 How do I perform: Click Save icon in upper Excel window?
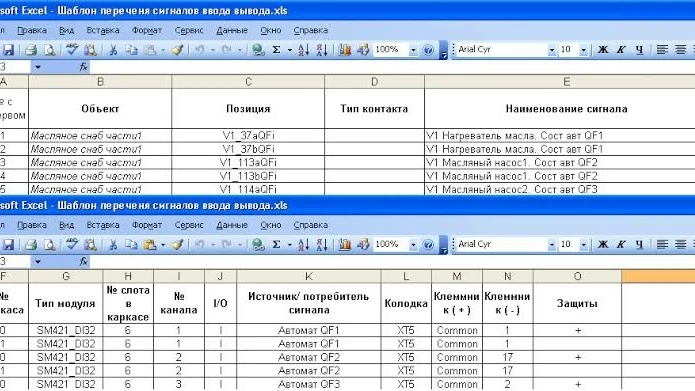click(9, 50)
